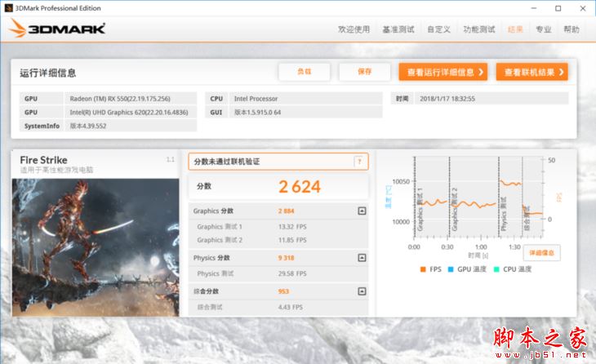Screen dimensions: 596x364
Task: Click the Fire Strike preview image
Action: click(96, 247)
